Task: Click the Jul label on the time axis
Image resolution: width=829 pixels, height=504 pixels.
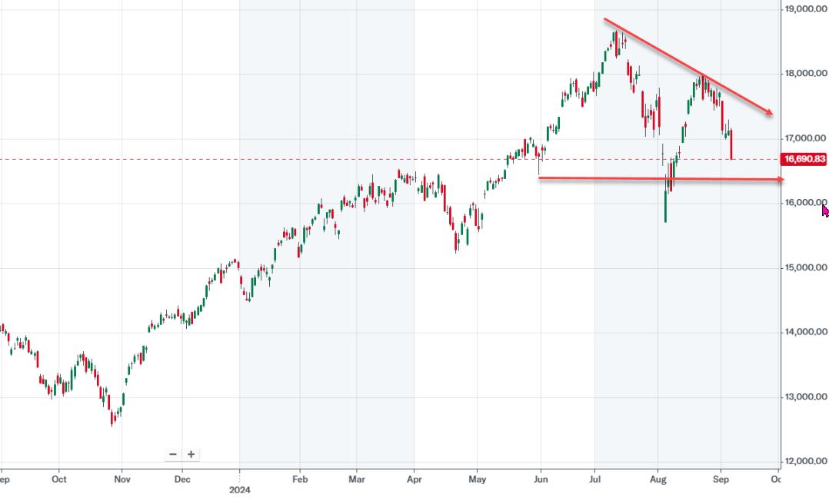Action: (594, 479)
